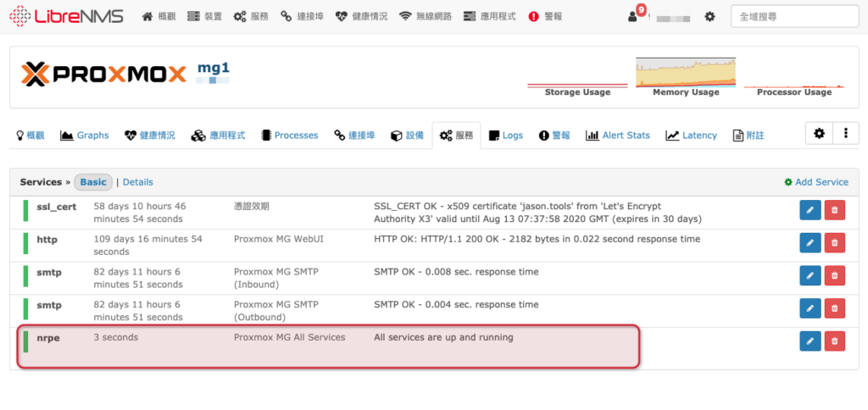The image size is (868, 410).
Task: Click the edit pencil for nrpe service
Action: 810,341
